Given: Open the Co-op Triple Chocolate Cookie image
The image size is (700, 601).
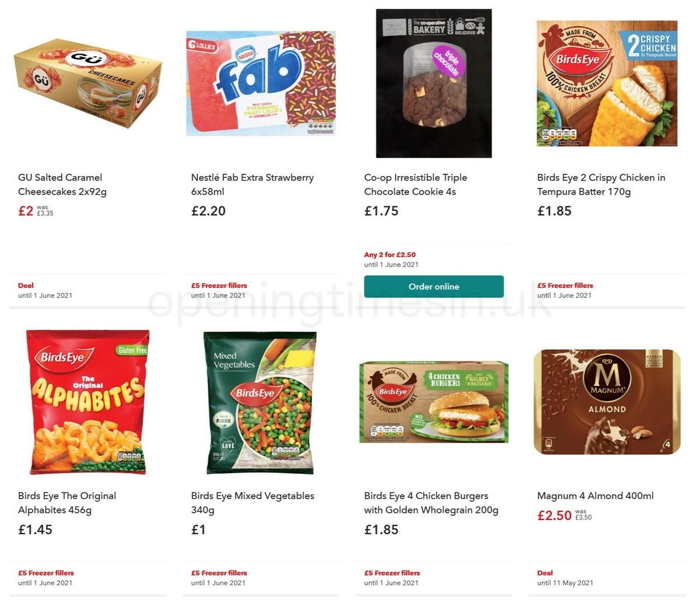Looking at the screenshot, I should [x=434, y=83].
